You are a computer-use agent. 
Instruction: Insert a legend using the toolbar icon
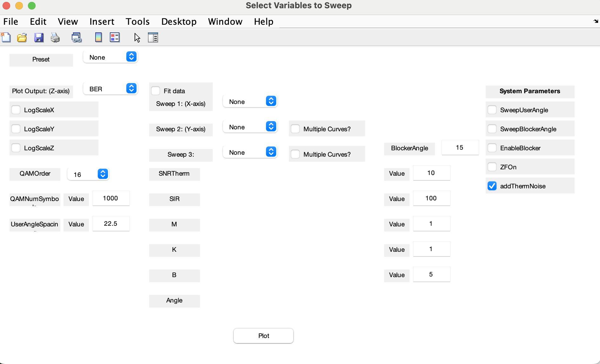point(115,37)
